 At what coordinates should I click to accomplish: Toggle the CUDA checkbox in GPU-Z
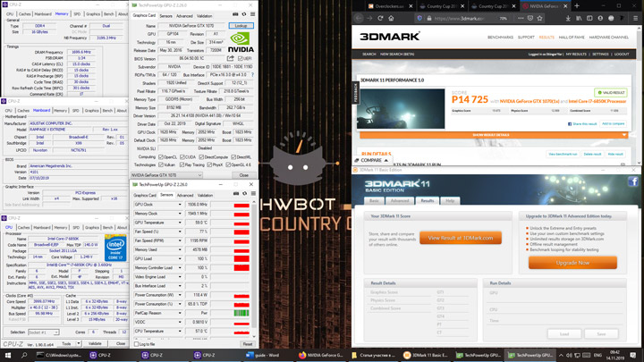coord(182,157)
